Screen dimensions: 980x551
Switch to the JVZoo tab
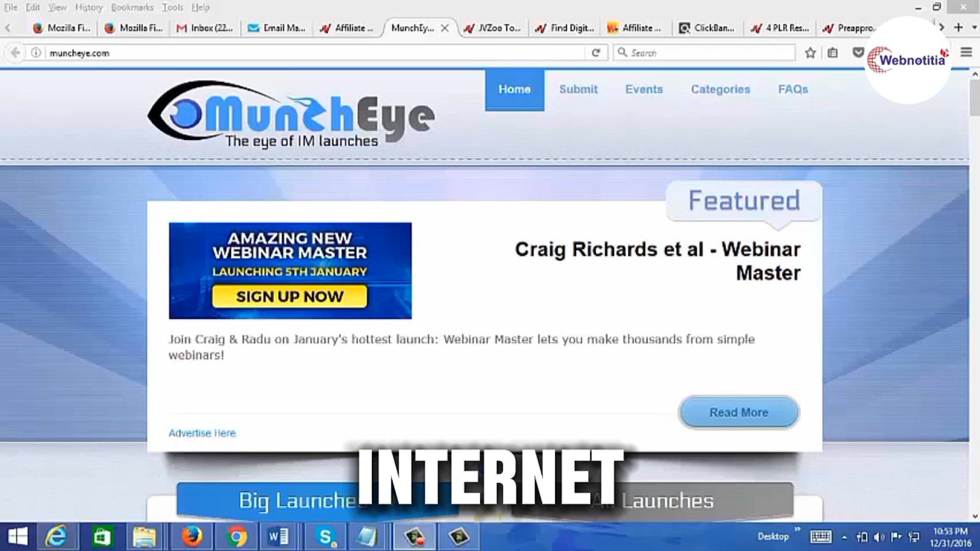pyautogui.click(x=493, y=28)
